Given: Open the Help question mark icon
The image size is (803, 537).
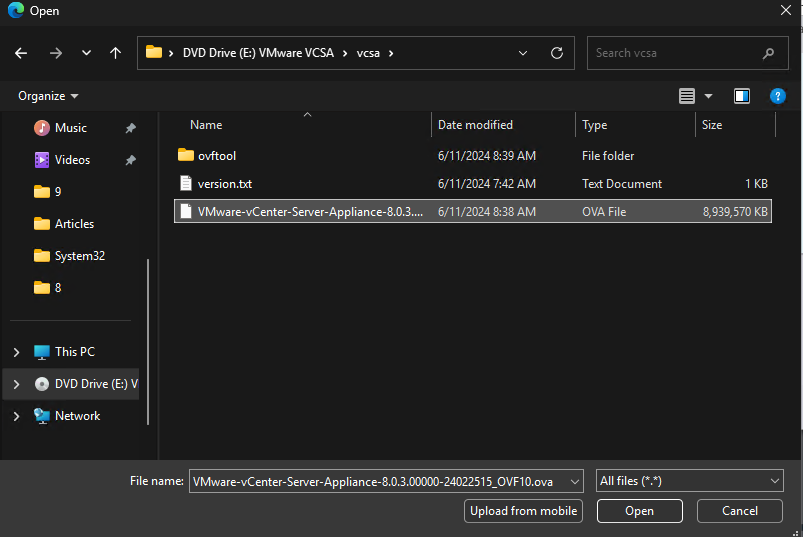Looking at the screenshot, I should (x=777, y=96).
